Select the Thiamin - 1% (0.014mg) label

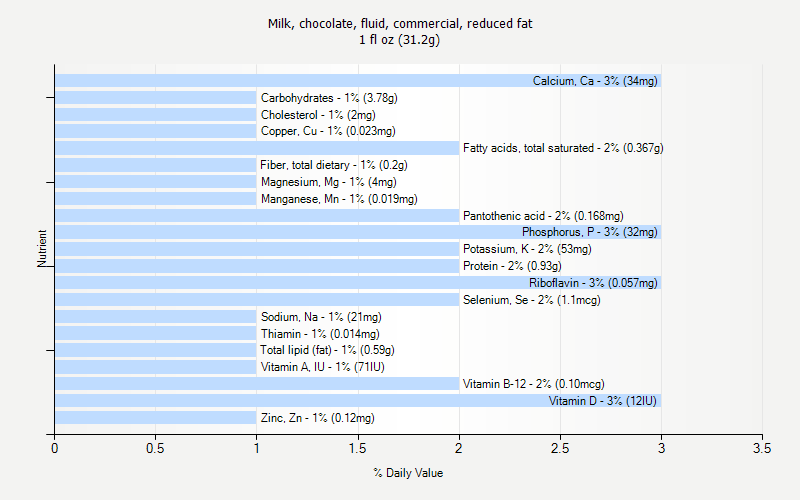point(320,334)
